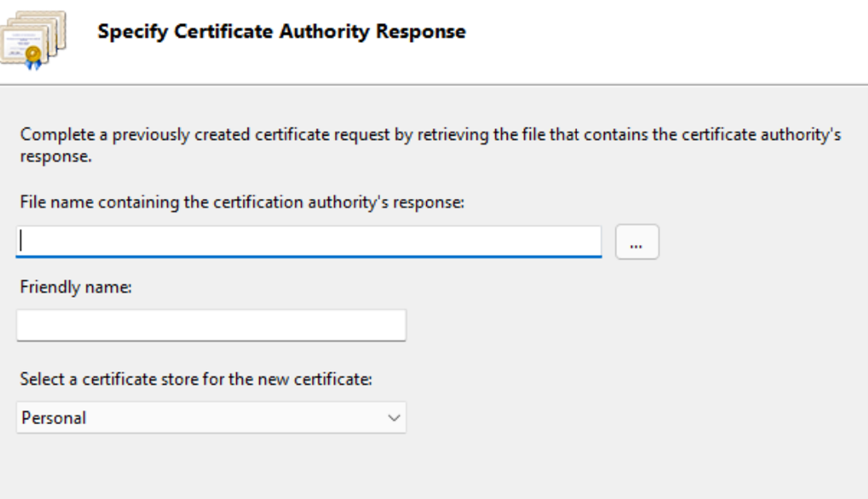Click 'Select a certificate store for the new certificate' label
The image size is (868, 499).
pos(196,379)
